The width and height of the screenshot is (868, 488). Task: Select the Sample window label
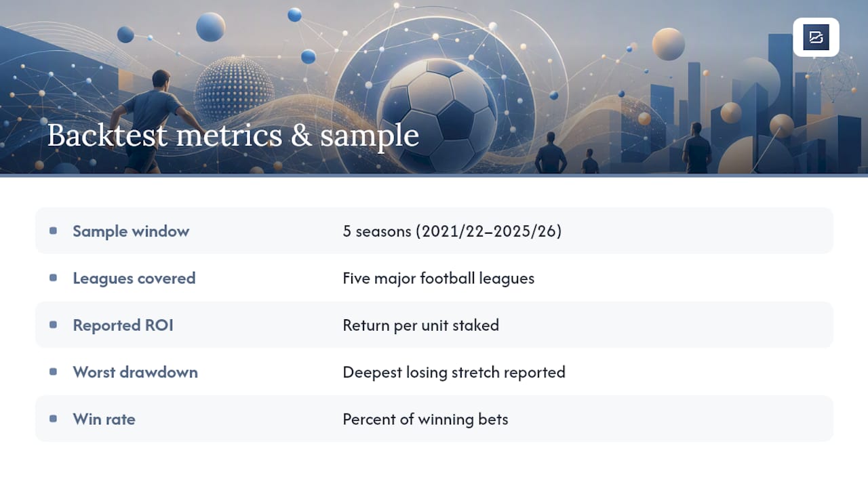pyautogui.click(x=131, y=231)
